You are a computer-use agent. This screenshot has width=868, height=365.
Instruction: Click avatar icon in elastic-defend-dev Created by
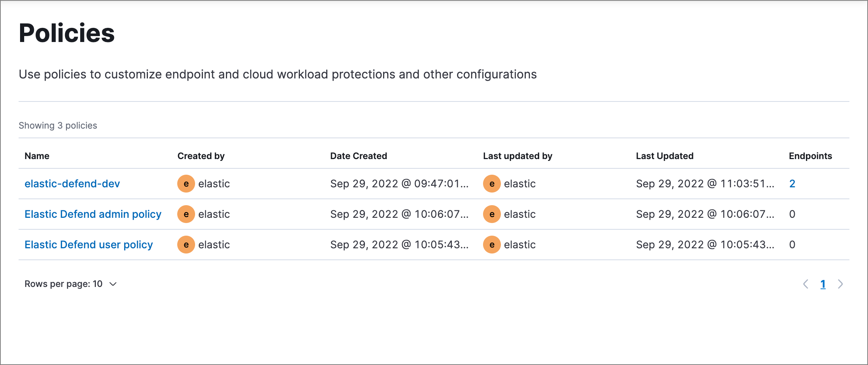click(186, 184)
